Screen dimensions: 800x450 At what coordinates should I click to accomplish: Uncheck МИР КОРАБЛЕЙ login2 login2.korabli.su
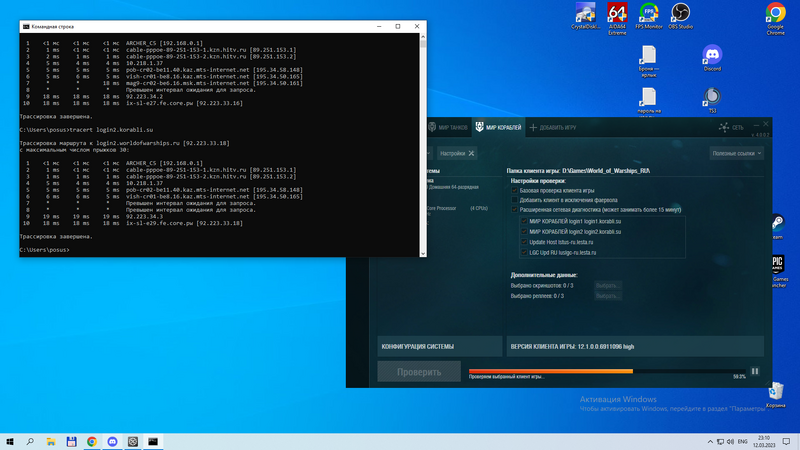[x=524, y=232]
